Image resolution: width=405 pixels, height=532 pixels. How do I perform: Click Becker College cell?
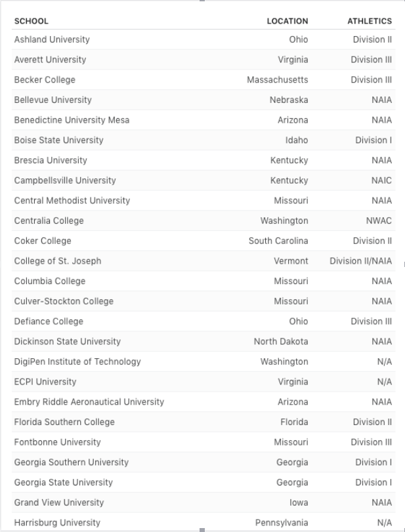click(x=45, y=80)
